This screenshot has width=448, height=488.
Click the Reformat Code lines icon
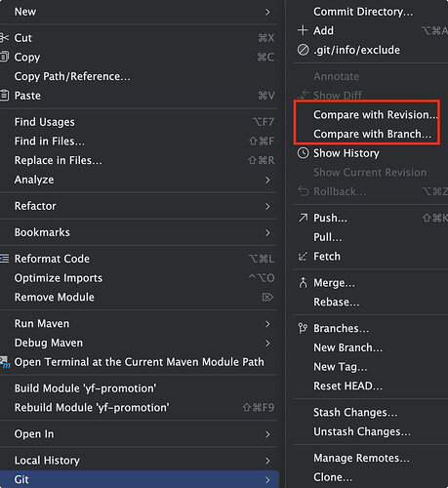click(x=4, y=259)
